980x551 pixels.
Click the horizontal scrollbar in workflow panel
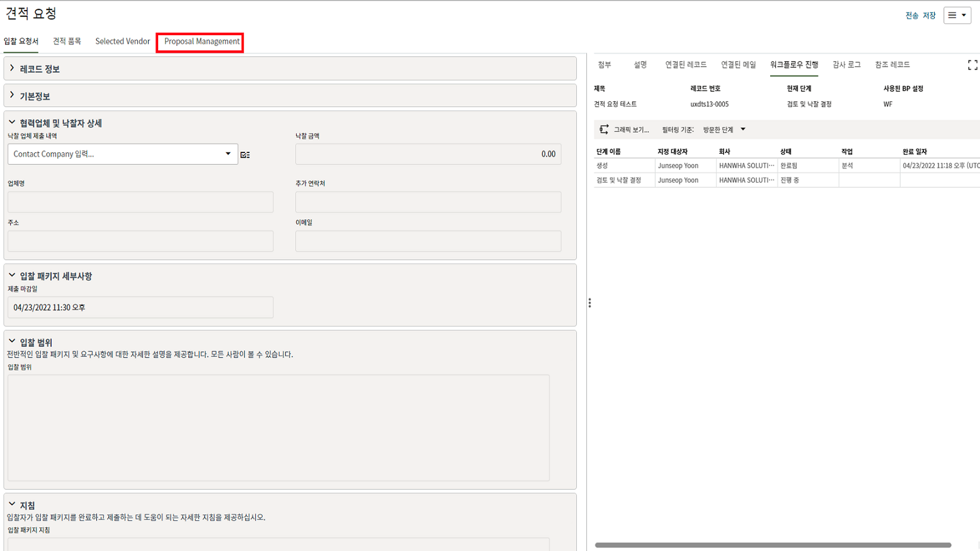point(772,545)
